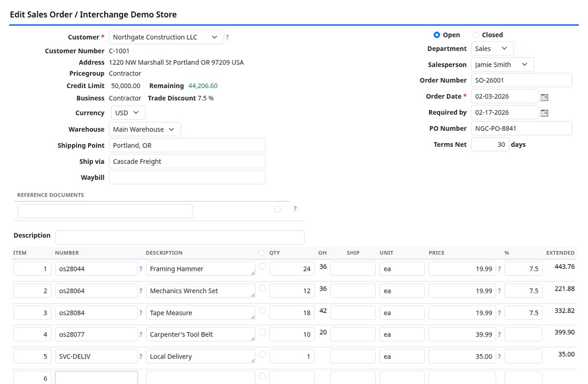The height and width of the screenshot is (384, 588).
Task: Click the order Description field
Action: tap(180, 237)
